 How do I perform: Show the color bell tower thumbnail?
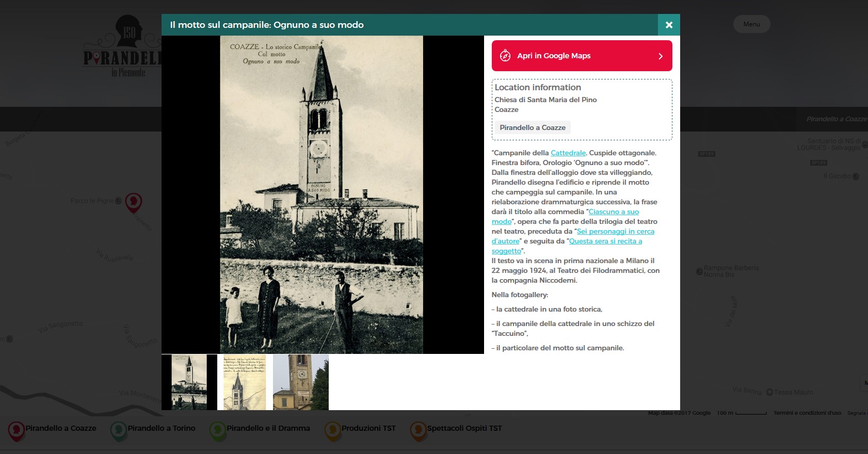coord(301,382)
